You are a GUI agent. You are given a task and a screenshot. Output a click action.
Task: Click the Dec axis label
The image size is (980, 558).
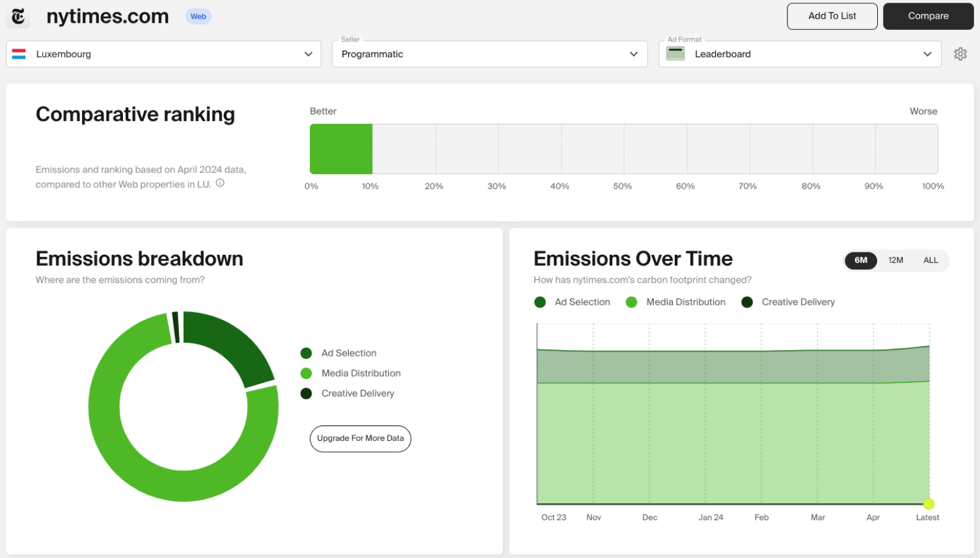tap(649, 518)
